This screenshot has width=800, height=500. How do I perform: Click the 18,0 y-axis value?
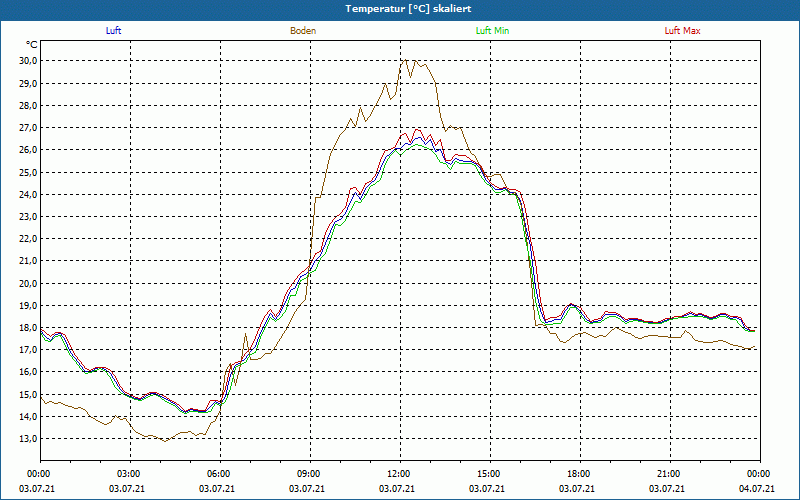pos(29,328)
